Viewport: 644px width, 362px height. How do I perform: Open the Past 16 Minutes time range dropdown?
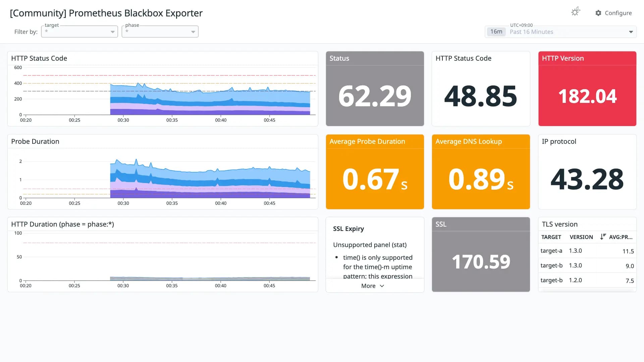[x=560, y=32]
